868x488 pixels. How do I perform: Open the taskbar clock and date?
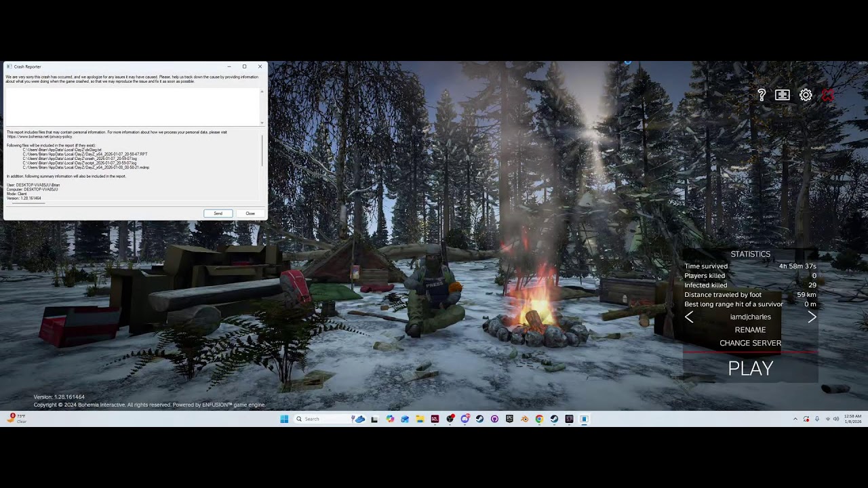tap(853, 418)
